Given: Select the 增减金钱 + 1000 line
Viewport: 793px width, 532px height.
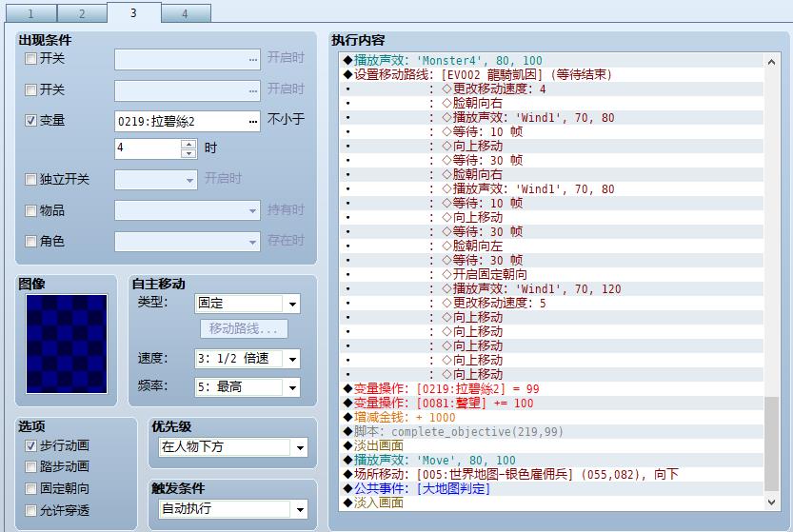Looking at the screenshot, I should click(552, 417).
